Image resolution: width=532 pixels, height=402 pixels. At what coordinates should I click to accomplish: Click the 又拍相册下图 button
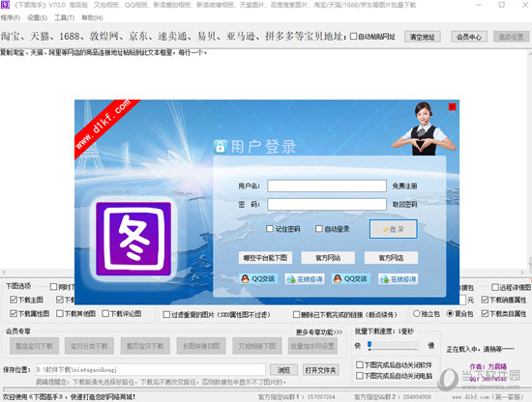coord(257,346)
